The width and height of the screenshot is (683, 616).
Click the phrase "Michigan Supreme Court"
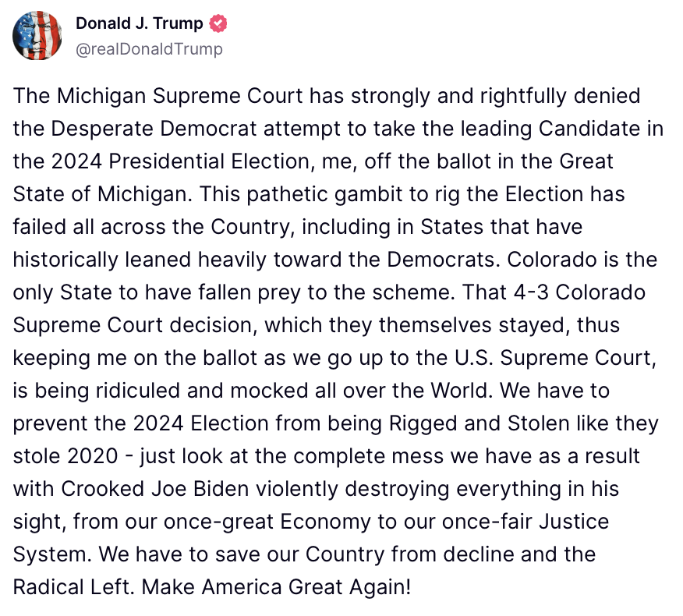coord(179,96)
